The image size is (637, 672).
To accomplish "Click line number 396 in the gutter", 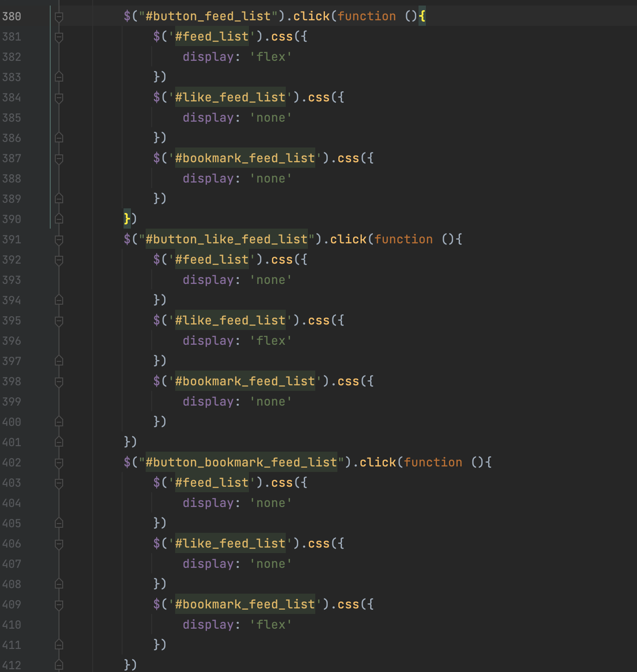I will (12, 341).
